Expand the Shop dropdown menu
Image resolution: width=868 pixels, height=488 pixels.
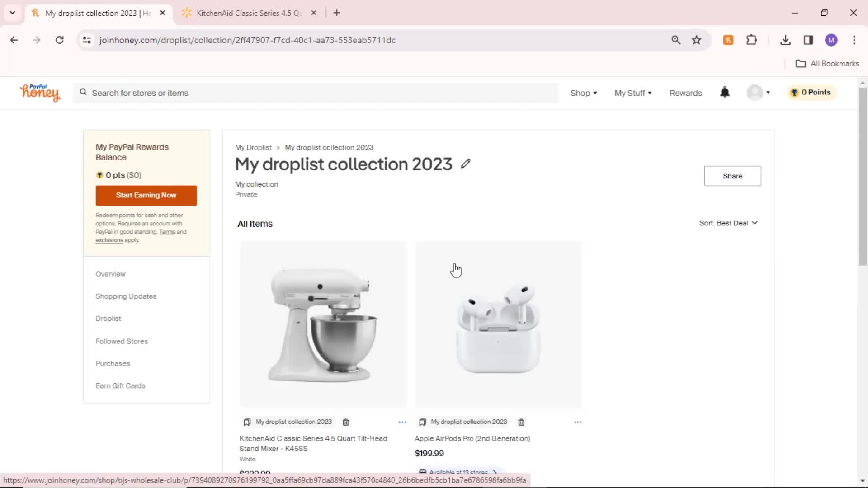tap(584, 93)
